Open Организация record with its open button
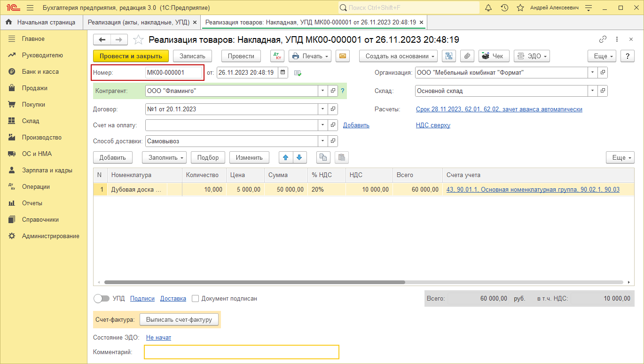The height and width of the screenshot is (364, 644). pos(603,72)
